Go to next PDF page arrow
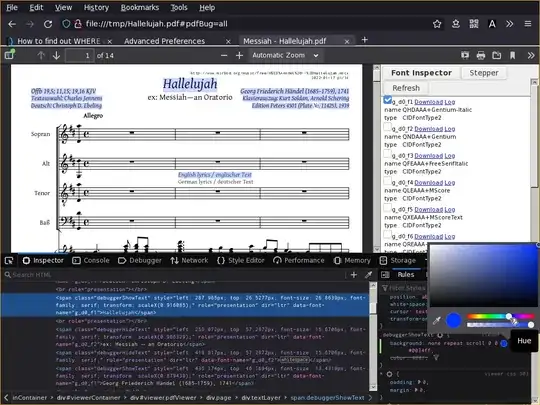This screenshot has width=540, height=405. 56,55
